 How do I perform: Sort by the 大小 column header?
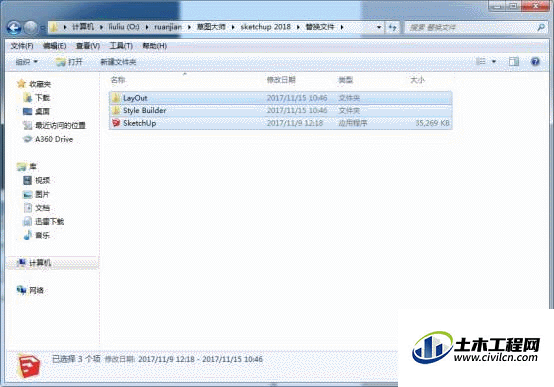click(x=417, y=80)
